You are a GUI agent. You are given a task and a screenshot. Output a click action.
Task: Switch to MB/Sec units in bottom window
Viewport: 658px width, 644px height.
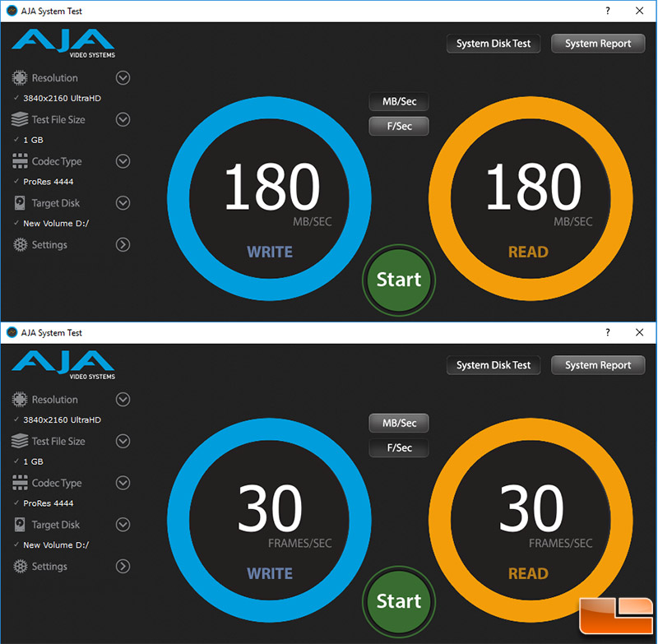tap(399, 423)
